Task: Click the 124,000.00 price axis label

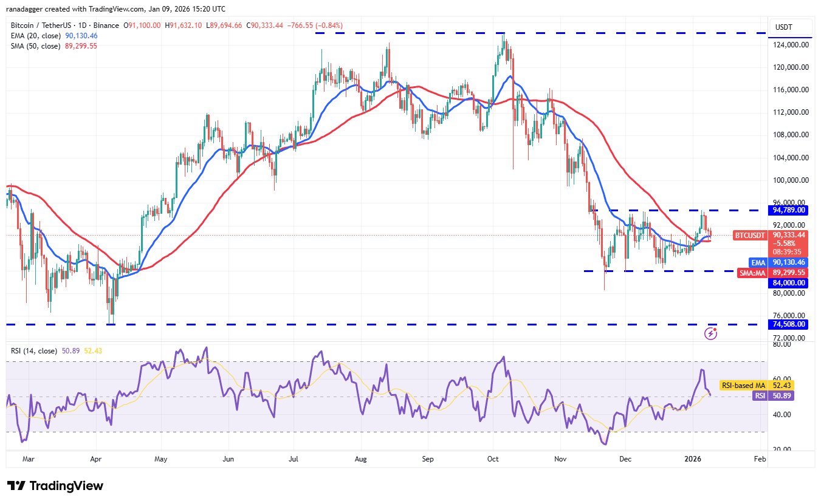Action: [789, 45]
